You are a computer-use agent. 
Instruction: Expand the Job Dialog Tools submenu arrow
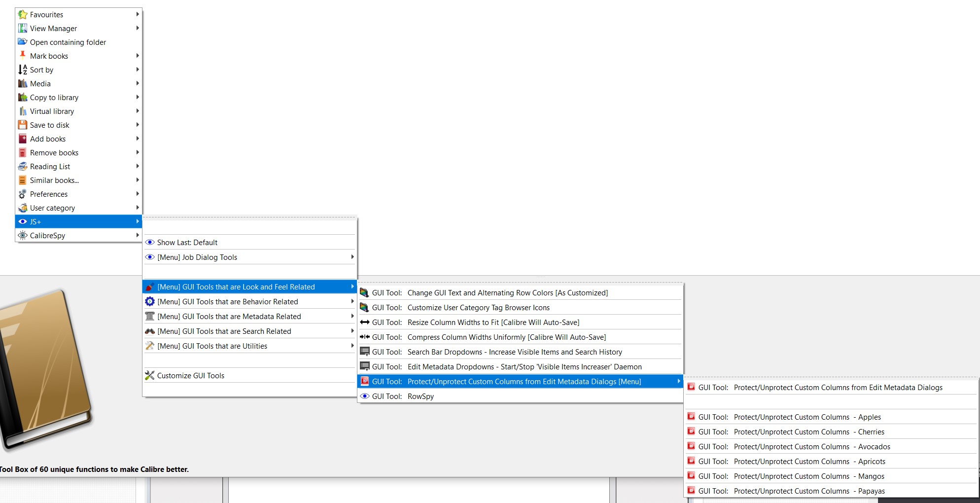[x=352, y=257]
